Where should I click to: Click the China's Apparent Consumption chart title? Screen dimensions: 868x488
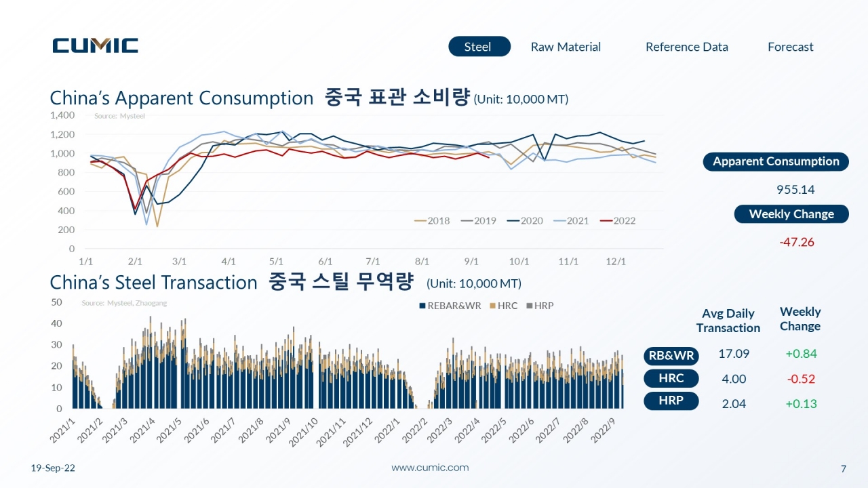(x=182, y=98)
